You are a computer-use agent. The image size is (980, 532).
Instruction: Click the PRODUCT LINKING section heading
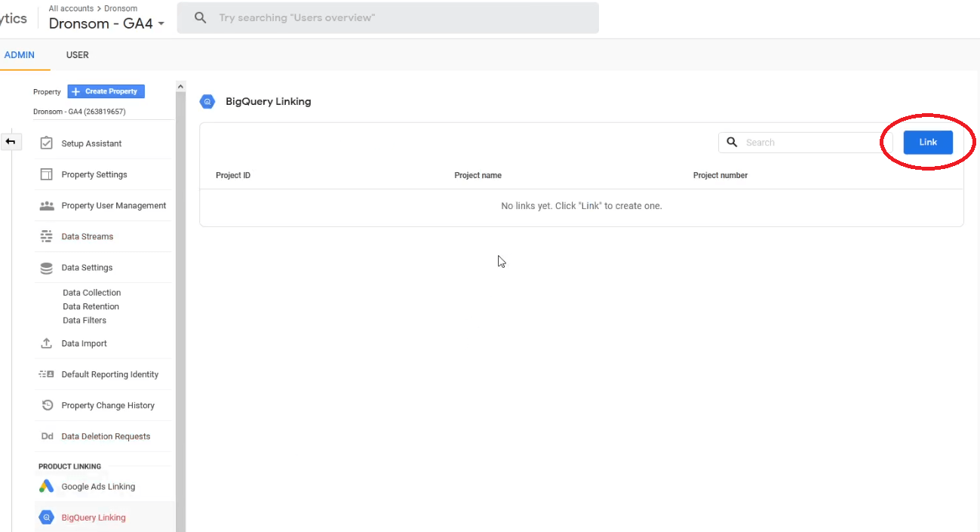(x=69, y=466)
